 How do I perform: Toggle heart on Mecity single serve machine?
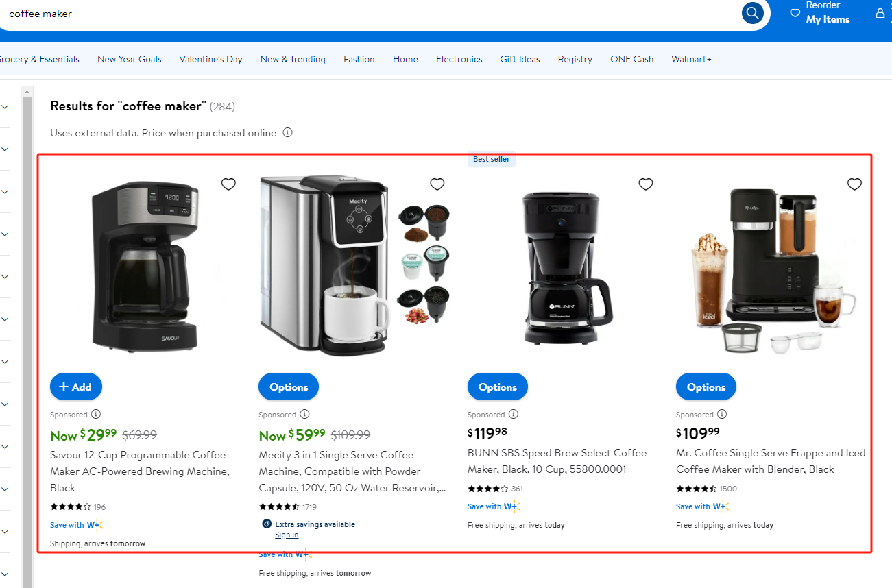click(x=437, y=184)
